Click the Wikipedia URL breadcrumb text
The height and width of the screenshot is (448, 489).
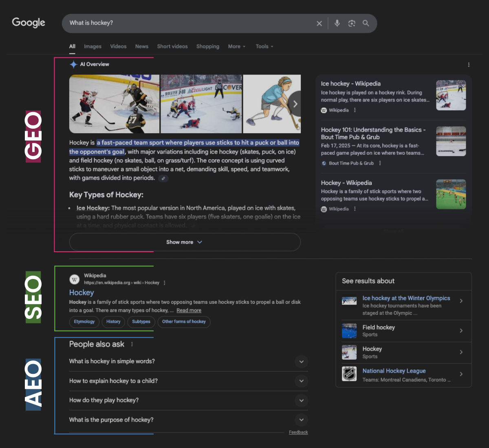(x=121, y=283)
